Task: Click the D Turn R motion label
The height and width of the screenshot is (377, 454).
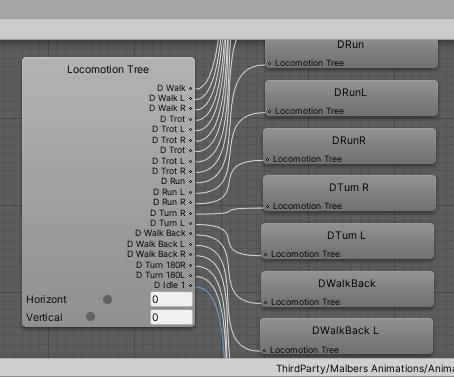Action: [x=168, y=213]
